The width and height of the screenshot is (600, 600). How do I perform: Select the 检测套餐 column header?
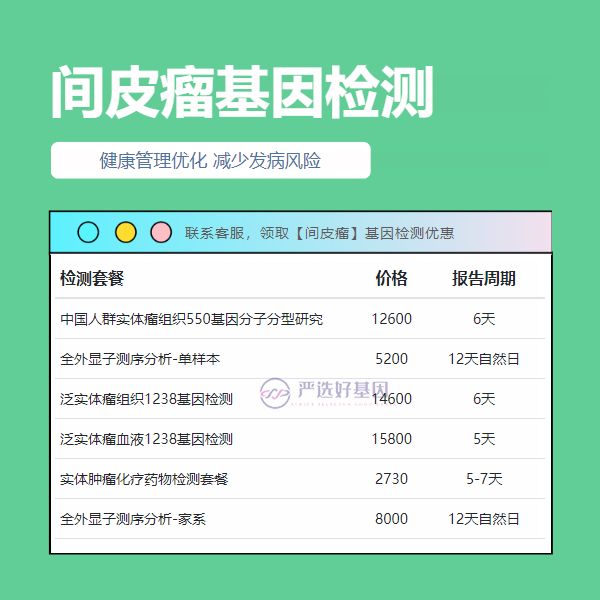pos(92,278)
